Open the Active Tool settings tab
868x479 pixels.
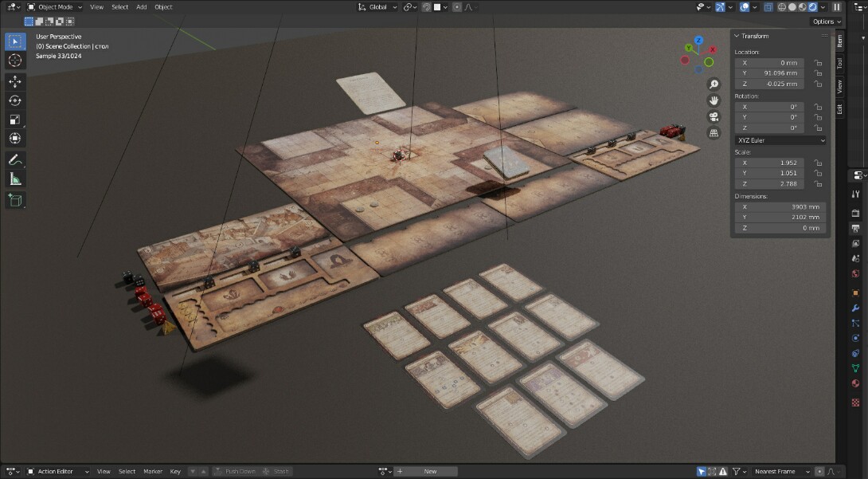coord(856,194)
